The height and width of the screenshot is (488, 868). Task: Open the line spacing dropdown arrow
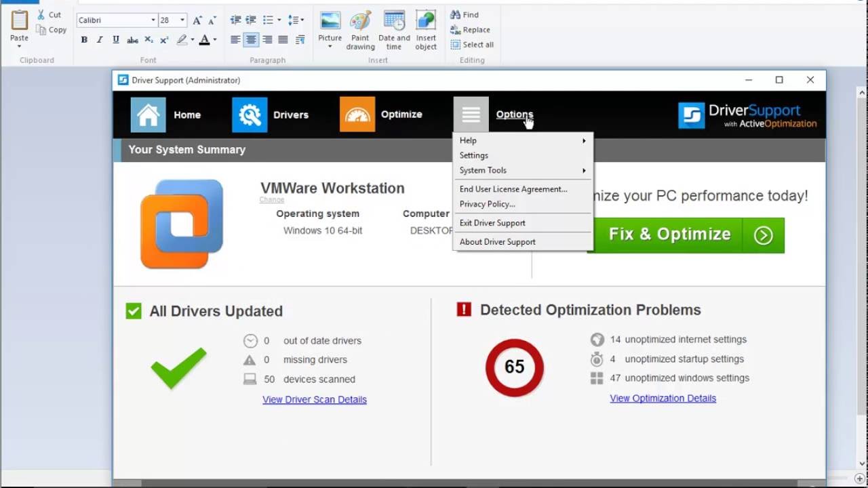[x=302, y=20]
